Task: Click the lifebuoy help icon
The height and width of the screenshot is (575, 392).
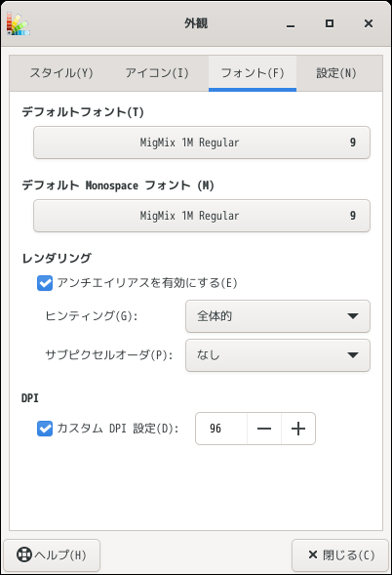Action: click(x=24, y=554)
